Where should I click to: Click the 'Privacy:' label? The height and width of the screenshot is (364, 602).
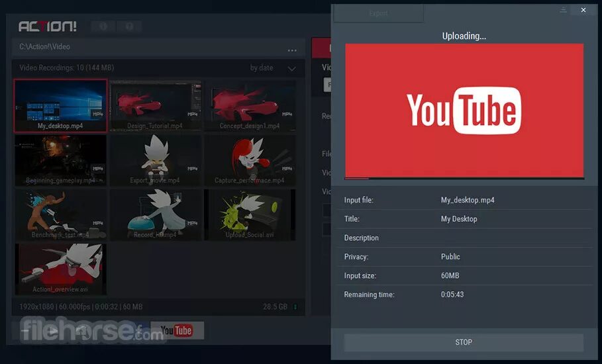tap(356, 257)
